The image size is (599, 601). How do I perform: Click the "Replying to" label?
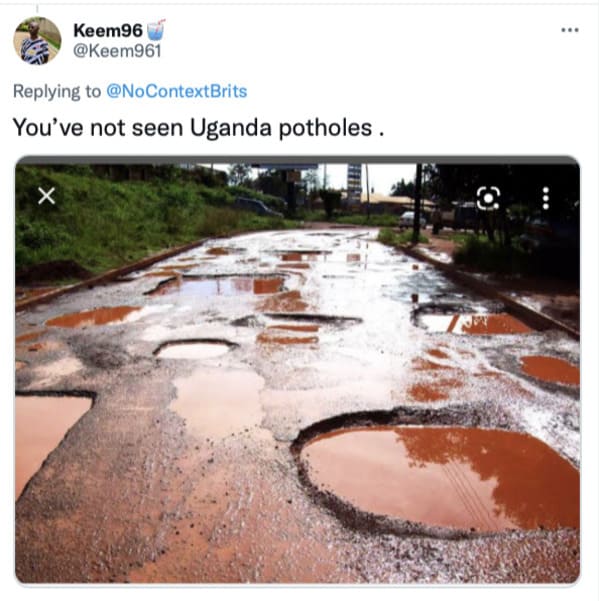point(57,91)
